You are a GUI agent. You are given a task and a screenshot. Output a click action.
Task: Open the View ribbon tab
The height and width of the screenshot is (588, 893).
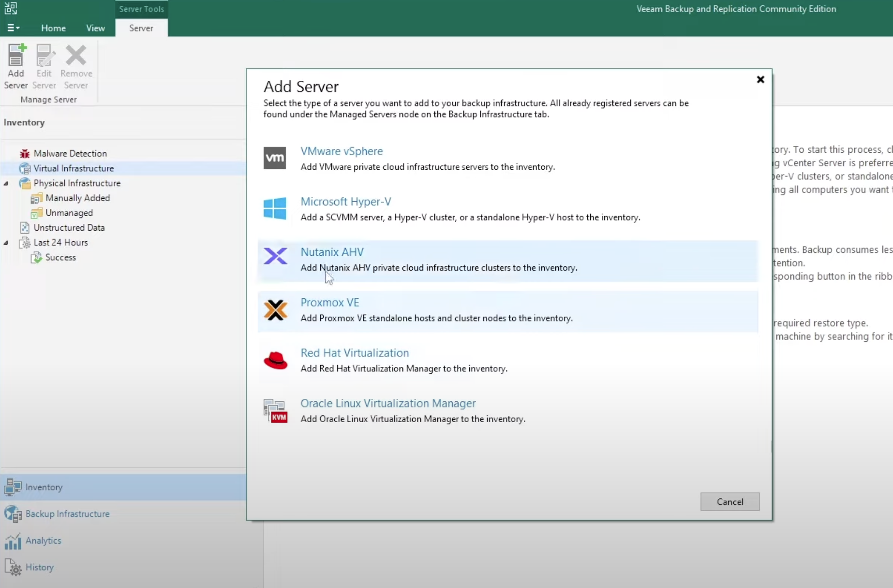coord(95,28)
